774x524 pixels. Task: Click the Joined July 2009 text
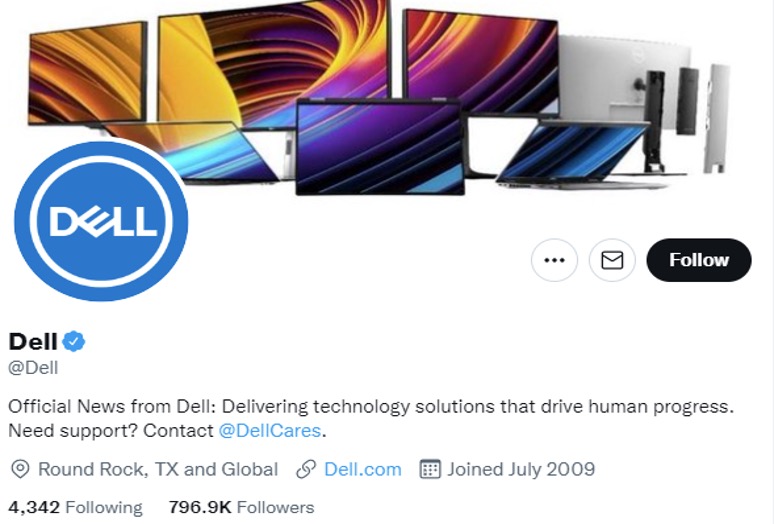click(521, 469)
